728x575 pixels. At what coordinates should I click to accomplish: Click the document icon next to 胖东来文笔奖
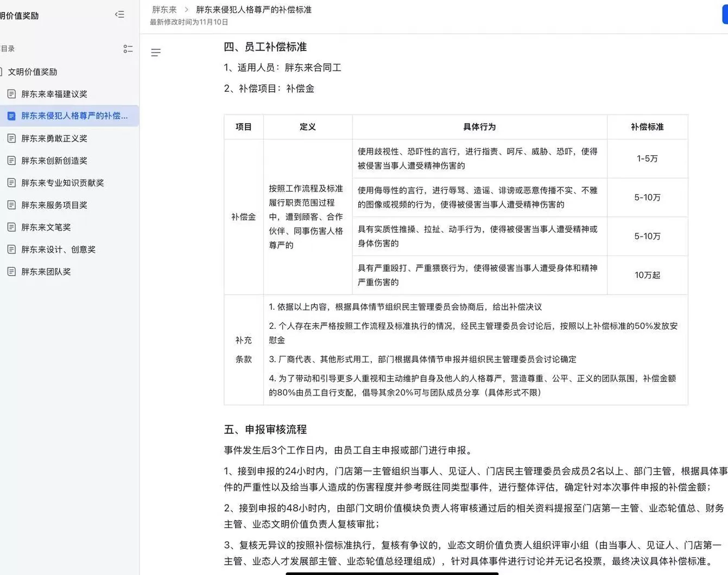pos(11,227)
